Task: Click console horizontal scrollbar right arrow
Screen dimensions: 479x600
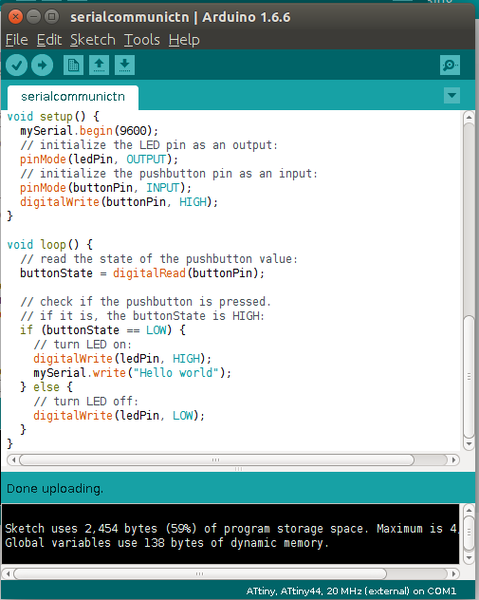Action: 454,574
